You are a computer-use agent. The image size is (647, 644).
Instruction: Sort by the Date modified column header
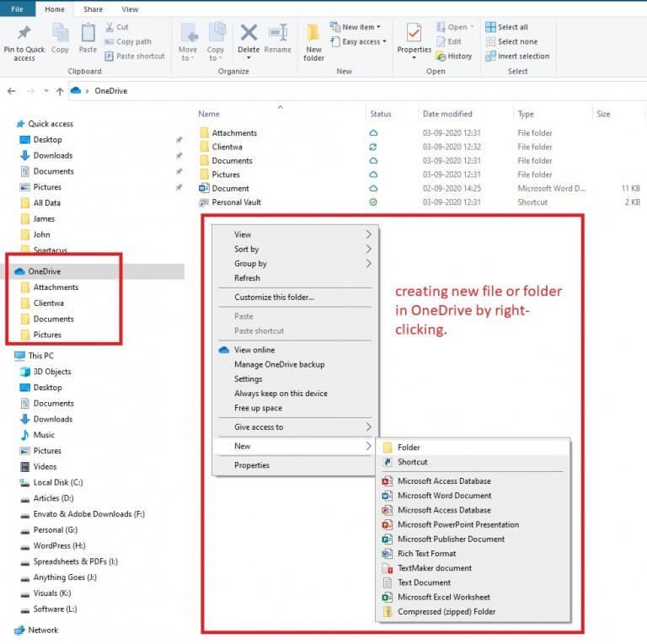coord(447,114)
